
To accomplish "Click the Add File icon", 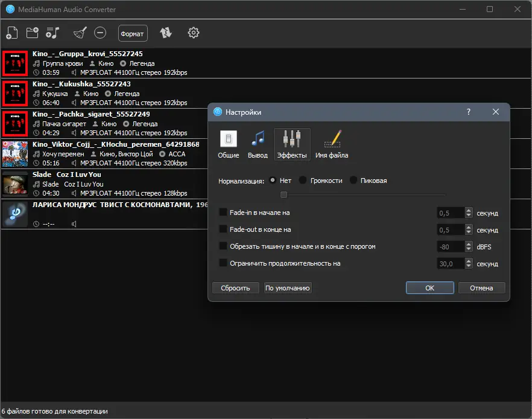I will coord(11,33).
